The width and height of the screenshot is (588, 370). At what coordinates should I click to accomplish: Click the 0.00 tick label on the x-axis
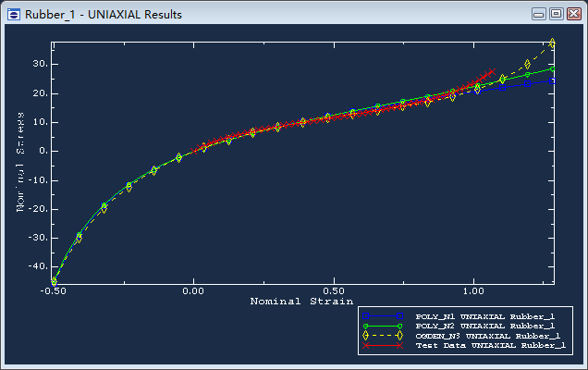[x=193, y=291]
